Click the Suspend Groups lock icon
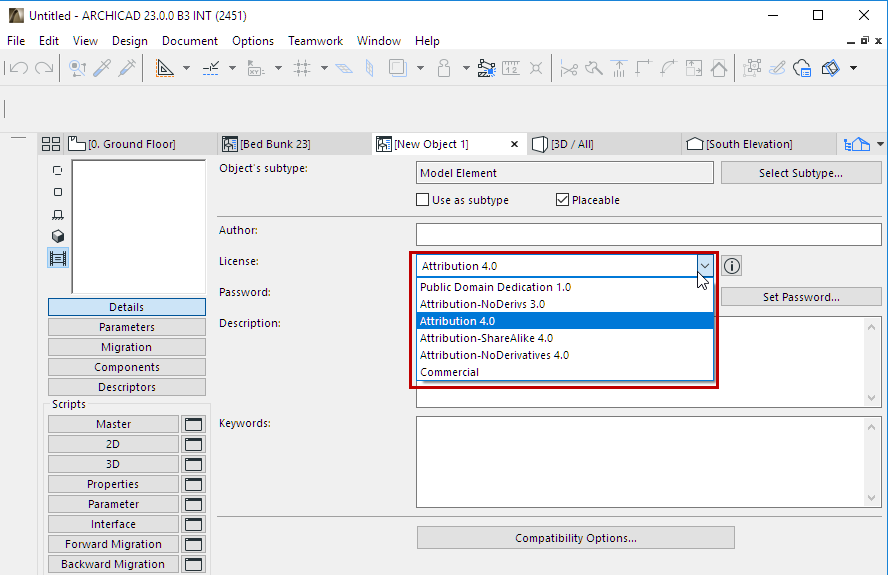The image size is (888, 575). (445, 68)
